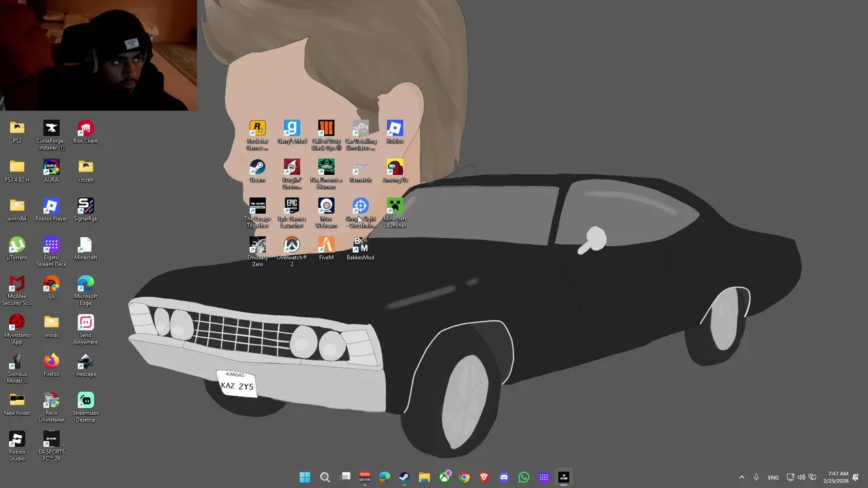
Task: Select the mods folder
Action: coord(51,325)
